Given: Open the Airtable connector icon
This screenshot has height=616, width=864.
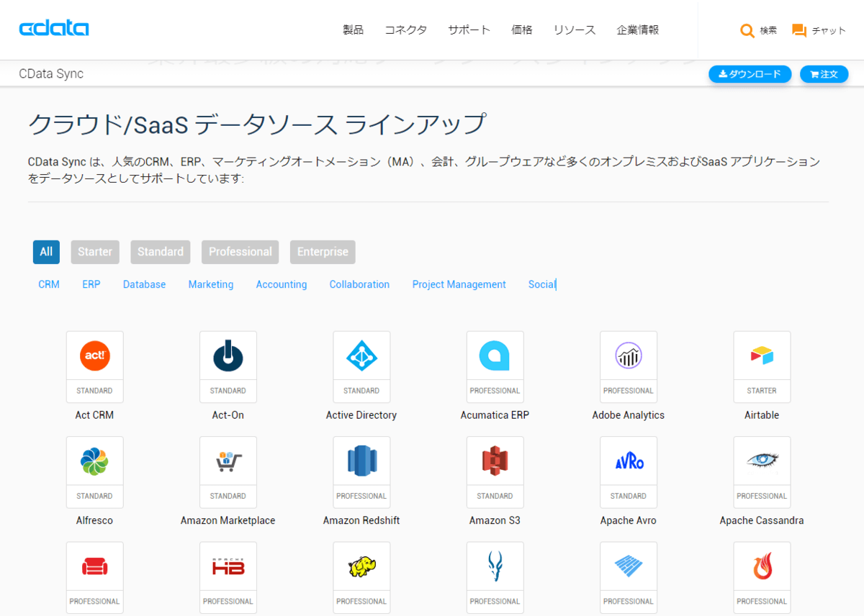Looking at the screenshot, I should [762, 356].
